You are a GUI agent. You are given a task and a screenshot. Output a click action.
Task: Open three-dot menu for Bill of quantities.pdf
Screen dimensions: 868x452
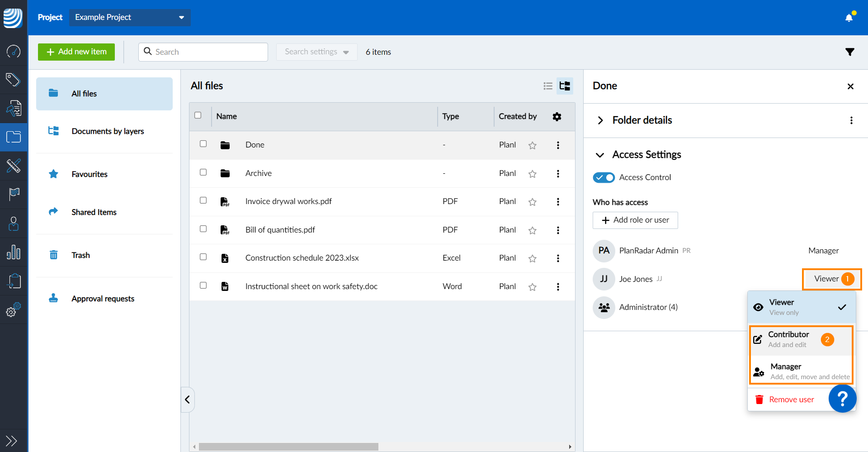click(x=558, y=230)
